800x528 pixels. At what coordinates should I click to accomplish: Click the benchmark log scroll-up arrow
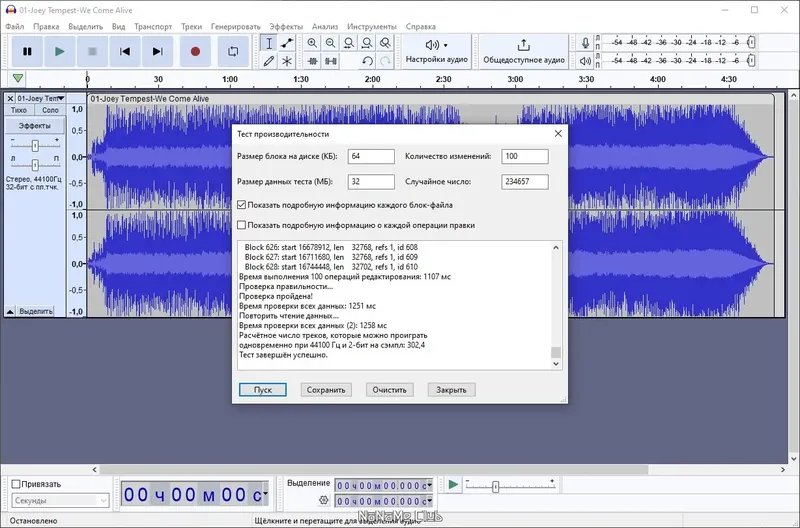click(556, 247)
